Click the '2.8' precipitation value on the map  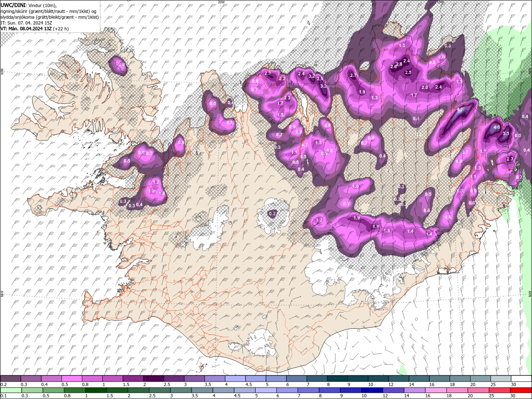pos(399,64)
